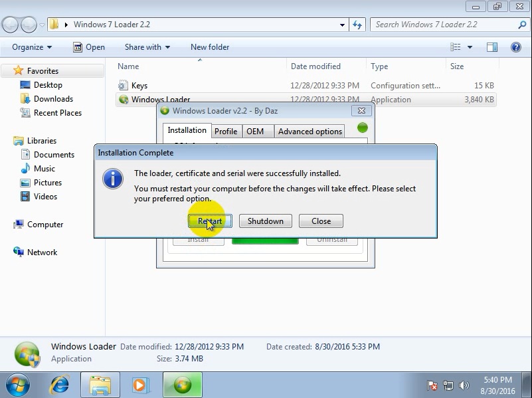Viewport: 532px width, 398px height.
Task: Click the address bar folder path arrow
Action: click(66, 25)
